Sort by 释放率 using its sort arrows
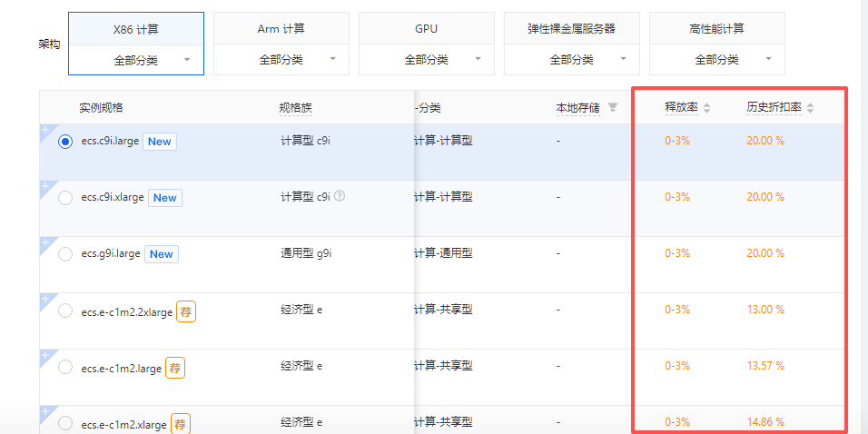868x434 pixels. 706,108
